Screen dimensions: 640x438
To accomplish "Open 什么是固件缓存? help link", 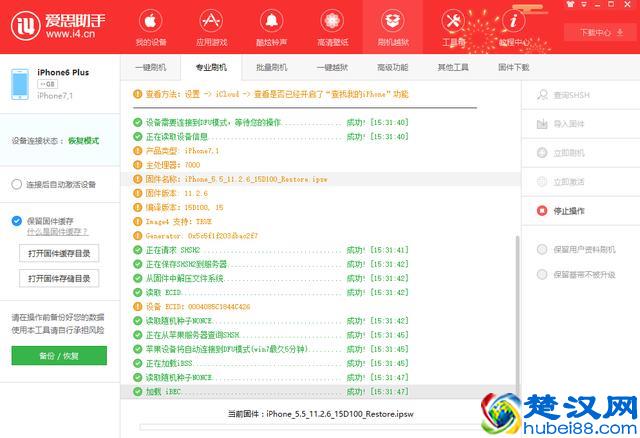I will pos(57,232).
